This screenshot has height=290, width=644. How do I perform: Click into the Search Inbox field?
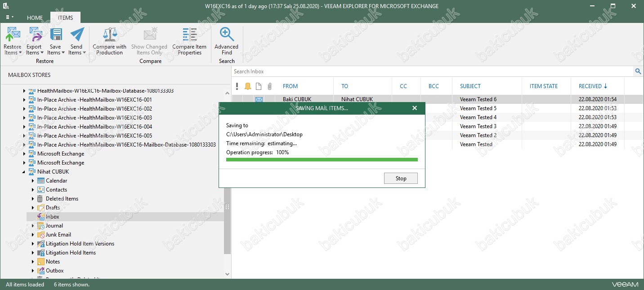433,71
